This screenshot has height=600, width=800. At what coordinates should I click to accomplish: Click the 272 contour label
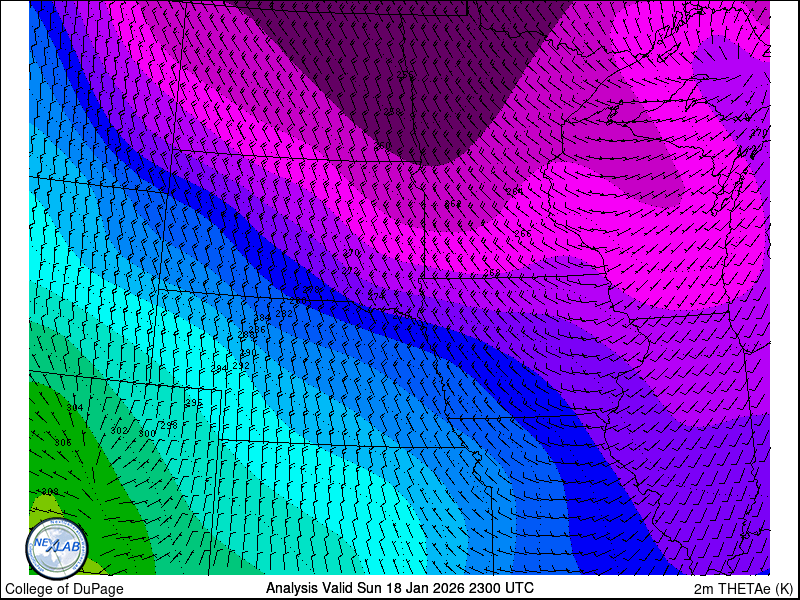351,270
